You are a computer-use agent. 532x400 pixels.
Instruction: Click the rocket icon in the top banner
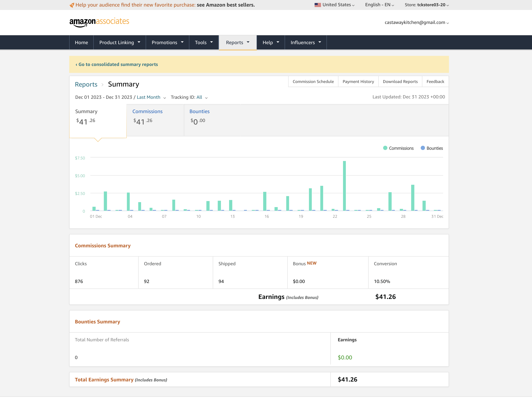pyautogui.click(x=72, y=5)
